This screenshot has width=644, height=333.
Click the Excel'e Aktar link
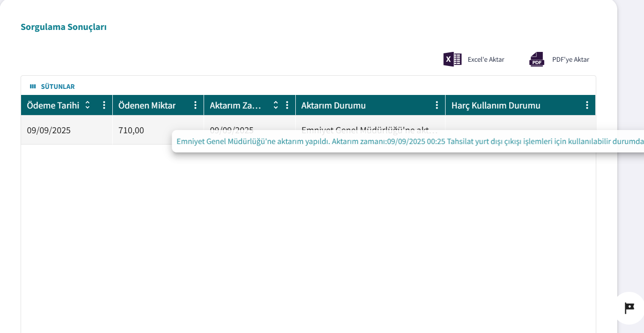[x=486, y=59]
